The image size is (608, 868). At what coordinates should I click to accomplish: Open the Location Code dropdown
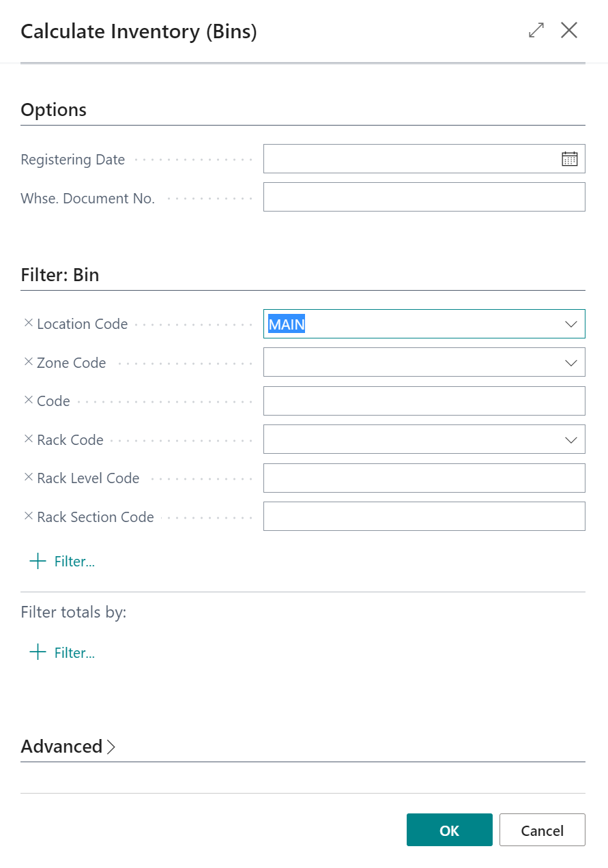point(571,324)
